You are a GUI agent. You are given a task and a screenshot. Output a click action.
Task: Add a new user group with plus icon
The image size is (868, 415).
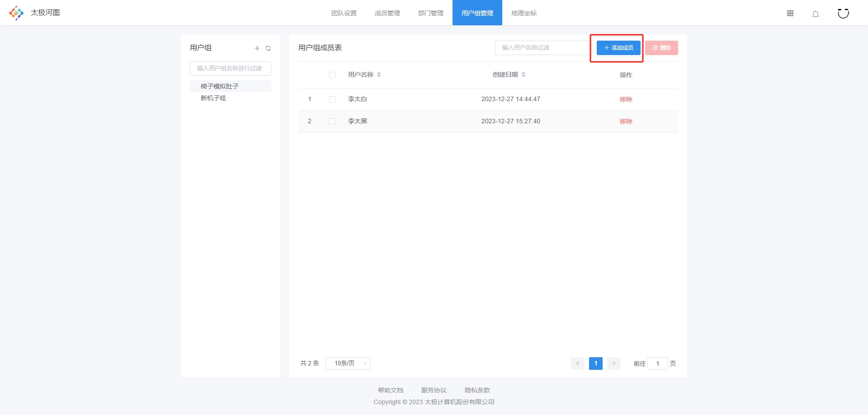point(257,48)
